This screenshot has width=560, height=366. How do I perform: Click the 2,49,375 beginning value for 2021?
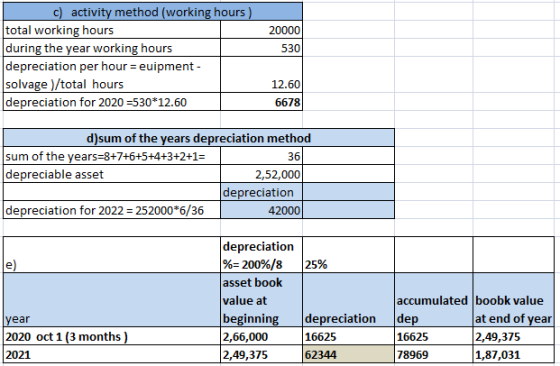261,355
